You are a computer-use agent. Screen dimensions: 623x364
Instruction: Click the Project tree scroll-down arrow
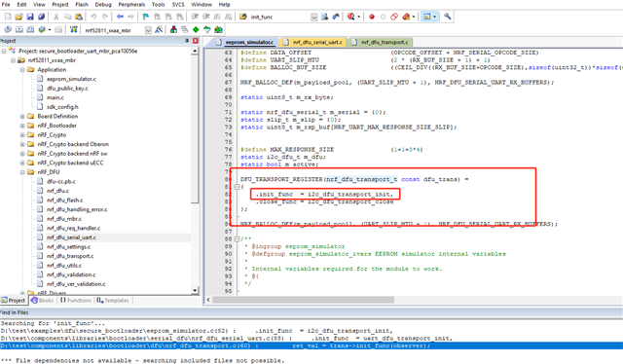(195, 290)
